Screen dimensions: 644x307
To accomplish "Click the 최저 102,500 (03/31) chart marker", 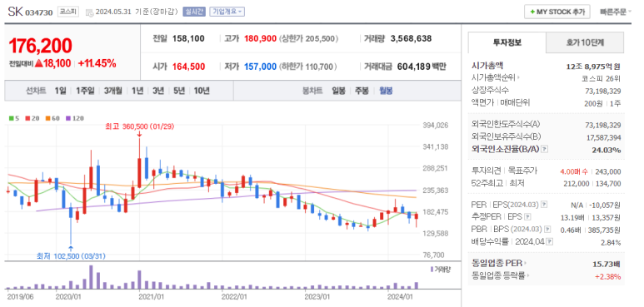I will click(71, 256).
